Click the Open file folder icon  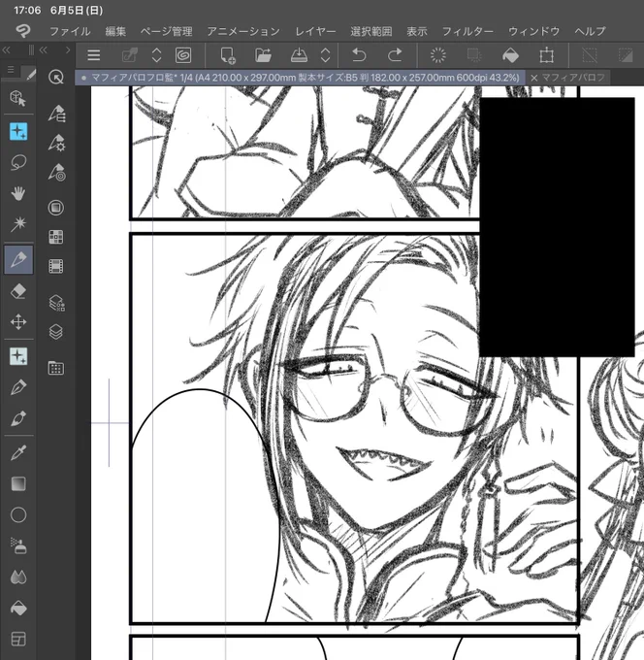click(263, 55)
